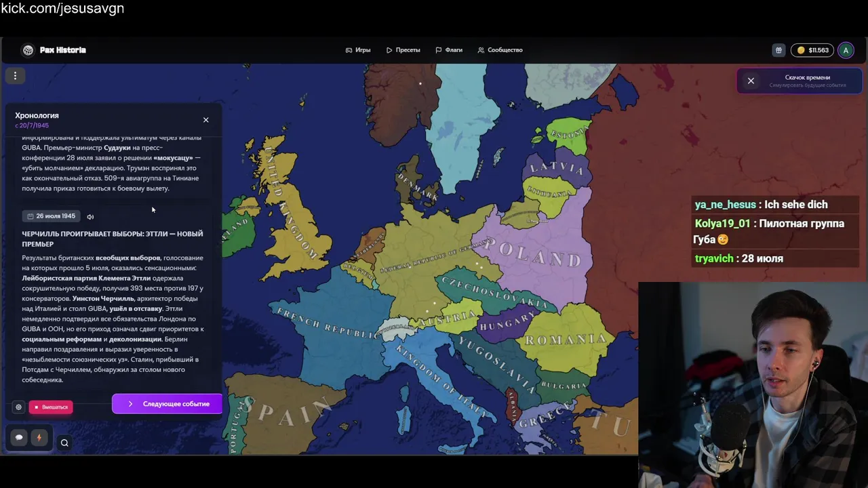
Task: Select Bulgaria on the map
Action: [563, 386]
